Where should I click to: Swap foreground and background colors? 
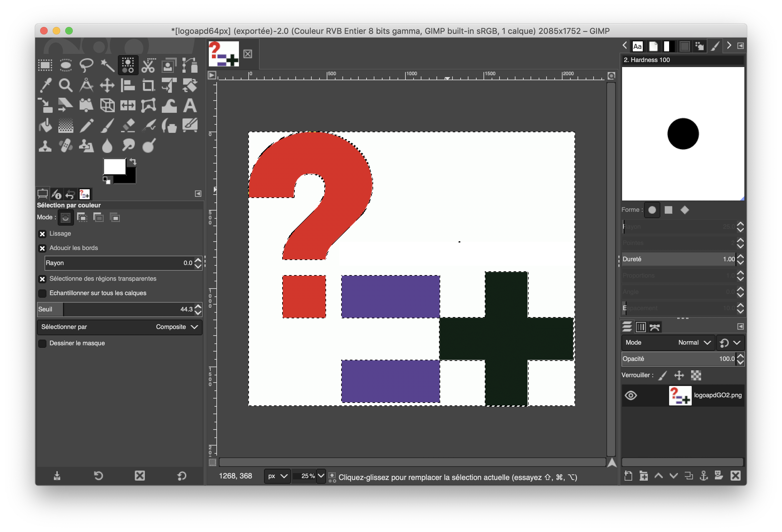pos(133,162)
